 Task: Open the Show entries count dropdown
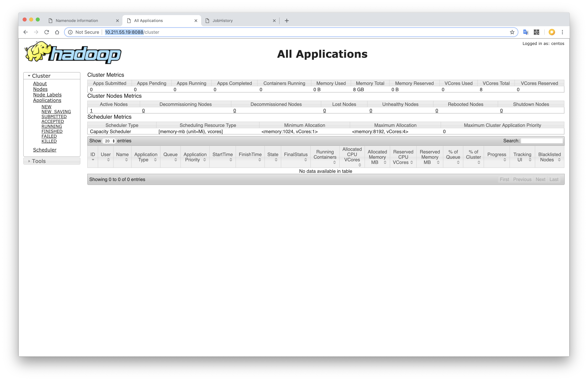[109, 141]
